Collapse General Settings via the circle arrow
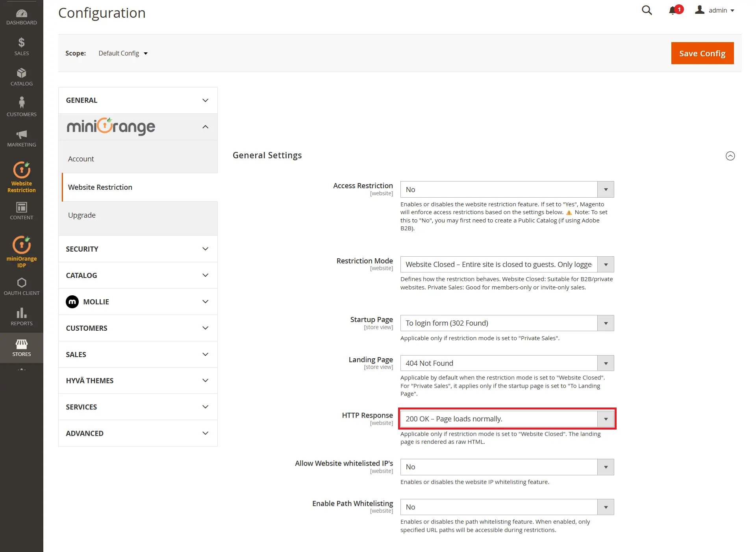 point(730,156)
